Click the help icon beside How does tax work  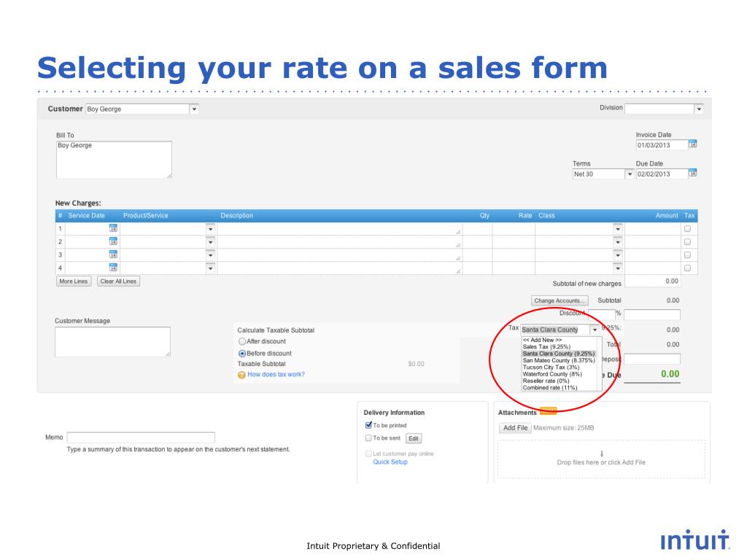tap(241, 375)
